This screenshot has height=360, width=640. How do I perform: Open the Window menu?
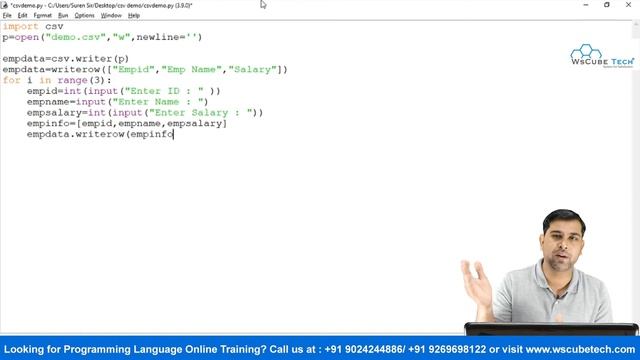click(x=111, y=16)
